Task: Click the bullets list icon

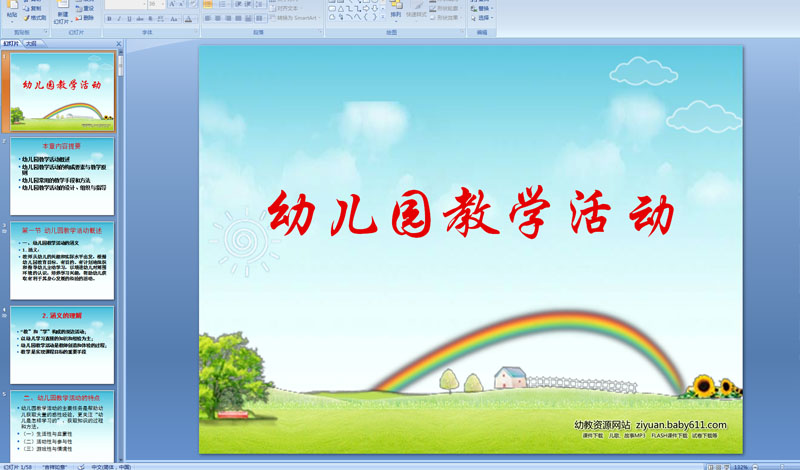Action: [x=208, y=4]
